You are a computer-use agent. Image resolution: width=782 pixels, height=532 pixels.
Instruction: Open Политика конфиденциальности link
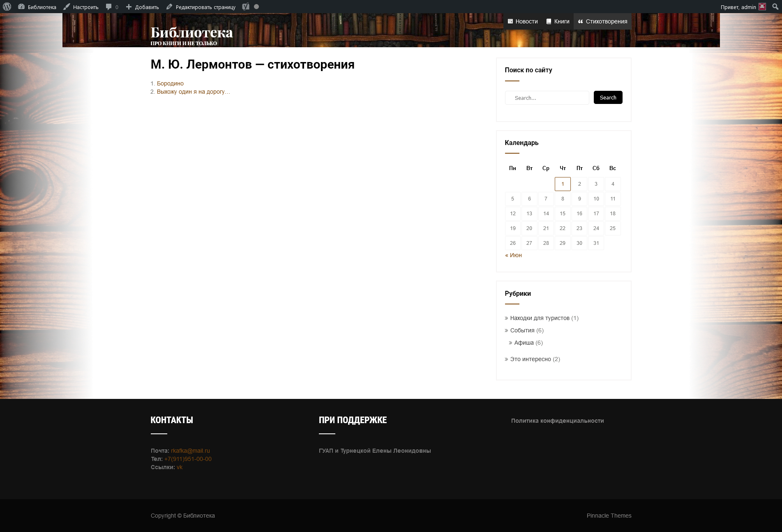pyautogui.click(x=557, y=421)
